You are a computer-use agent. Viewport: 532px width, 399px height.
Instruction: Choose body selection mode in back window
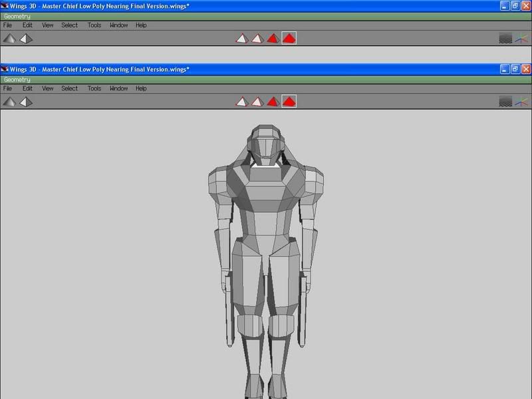[x=289, y=38]
